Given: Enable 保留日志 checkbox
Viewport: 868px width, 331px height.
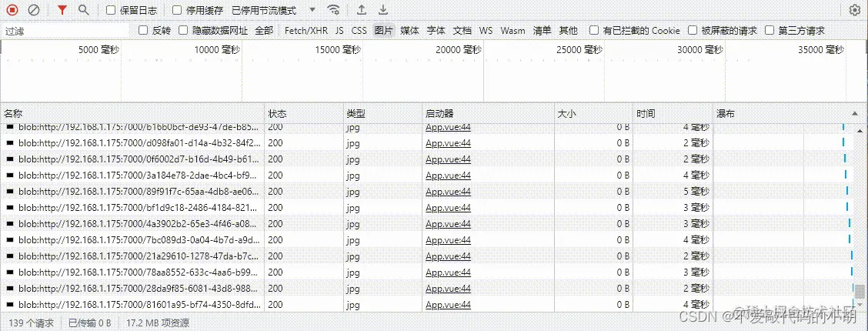Looking at the screenshot, I should pos(111,10).
